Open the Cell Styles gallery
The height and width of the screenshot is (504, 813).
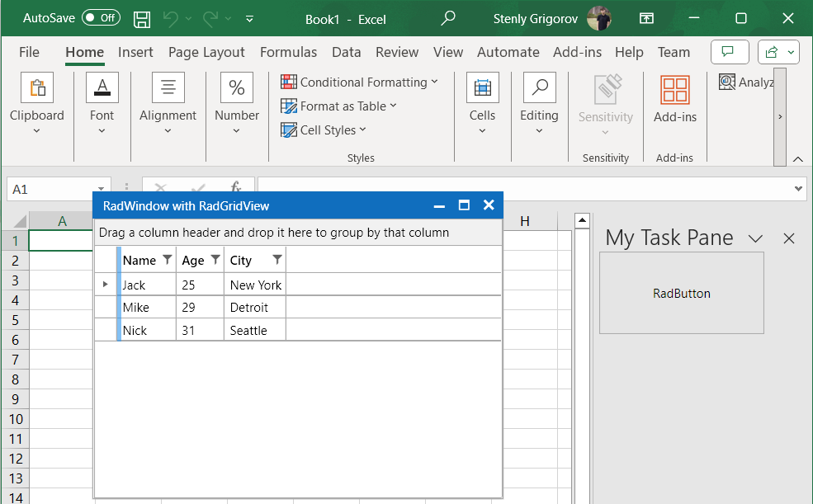coord(324,130)
